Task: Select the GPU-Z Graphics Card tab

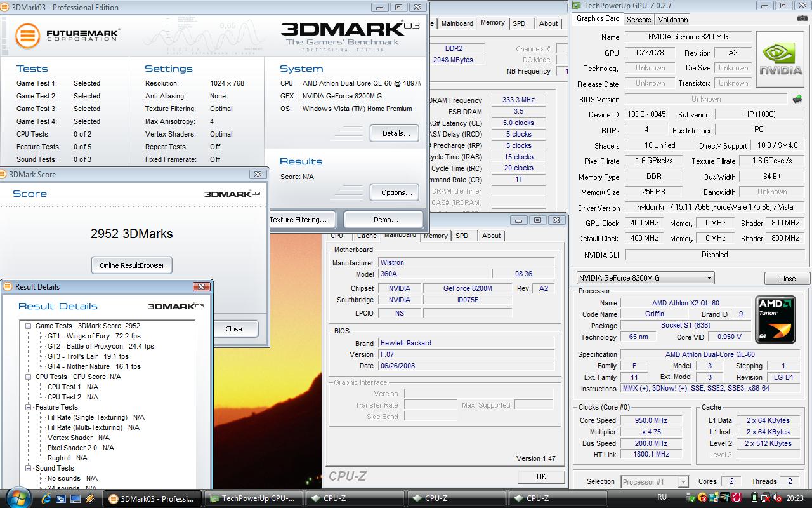Action: coord(598,18)
